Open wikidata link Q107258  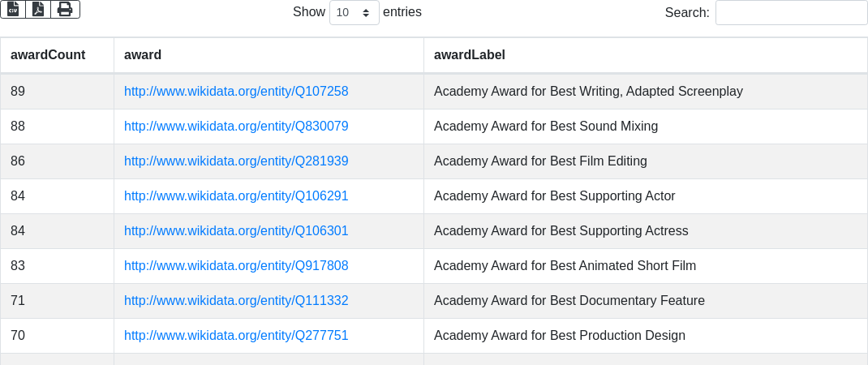(x=236, y=92)
